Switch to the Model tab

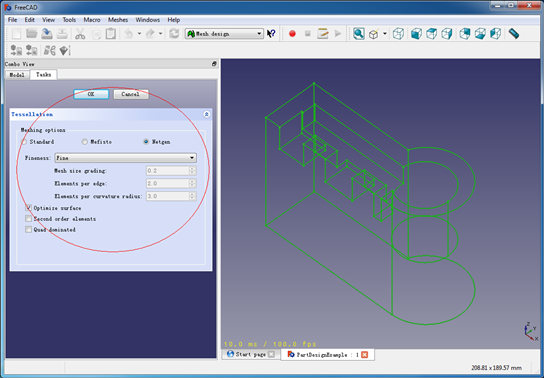pyautogui.click(x=17, y=75)
